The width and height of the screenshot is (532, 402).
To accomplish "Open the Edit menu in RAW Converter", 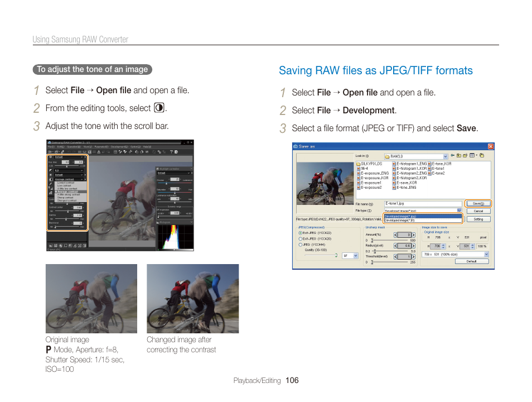I will (x=61, y=147).
